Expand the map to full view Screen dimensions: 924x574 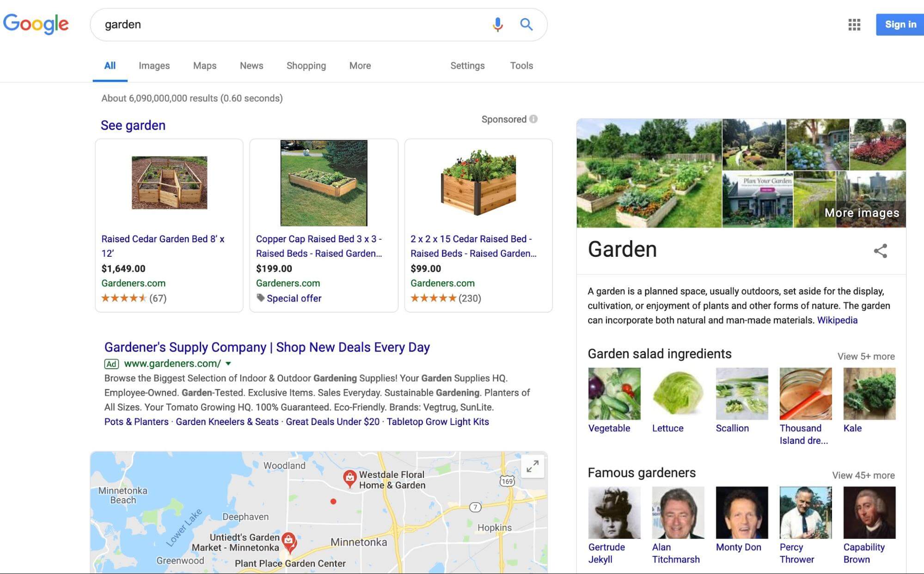pos(532,466)
